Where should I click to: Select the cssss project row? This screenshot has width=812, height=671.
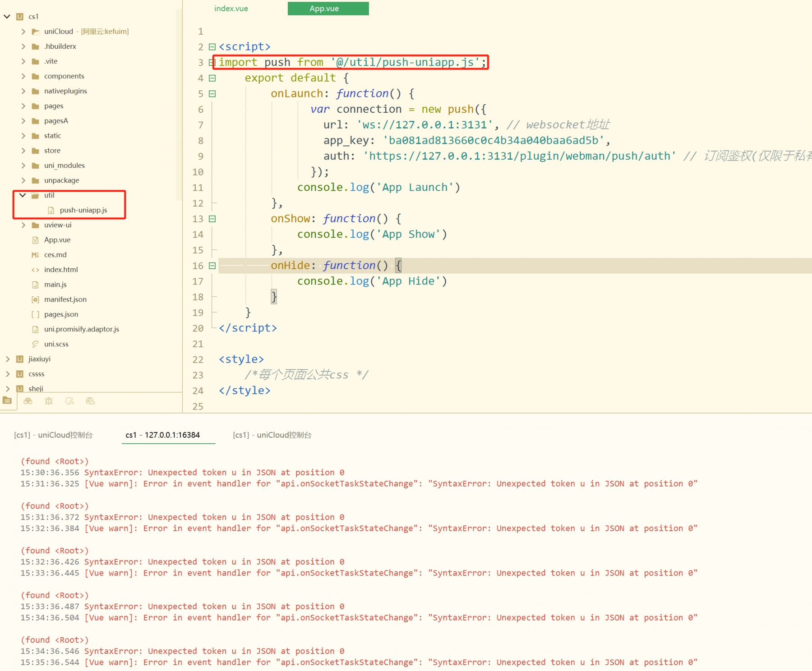point(36,374)
